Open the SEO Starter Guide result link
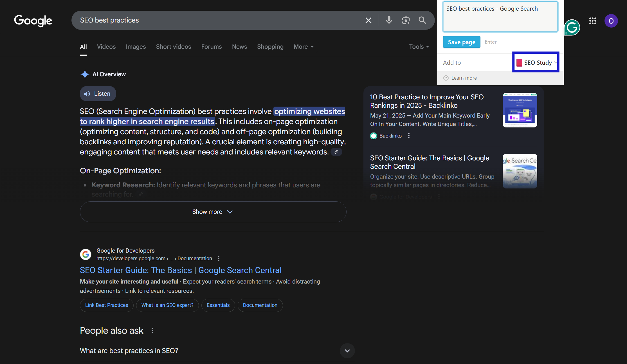Viewport: 627px width, 364px height. [181, 270]
